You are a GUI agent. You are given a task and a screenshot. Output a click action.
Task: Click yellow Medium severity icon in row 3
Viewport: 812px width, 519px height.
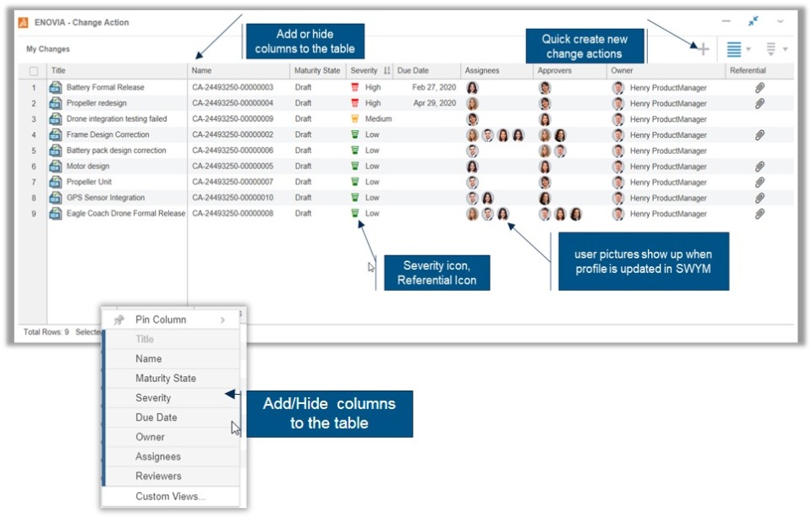354,118
